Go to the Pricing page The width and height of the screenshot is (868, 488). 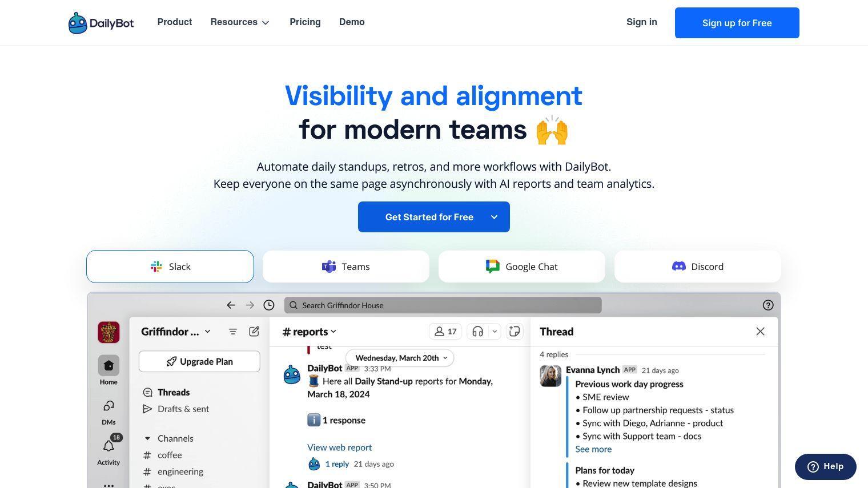click(x=305, y=22)
